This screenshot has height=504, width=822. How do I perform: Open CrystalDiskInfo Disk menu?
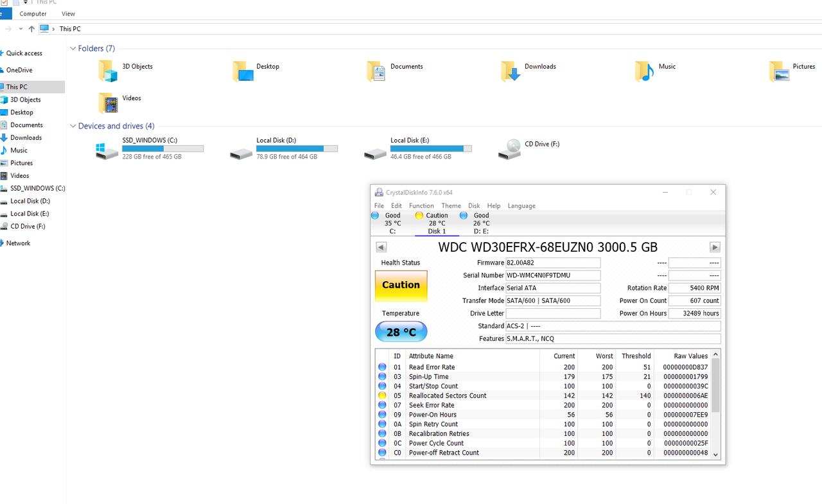coord(474,205)
